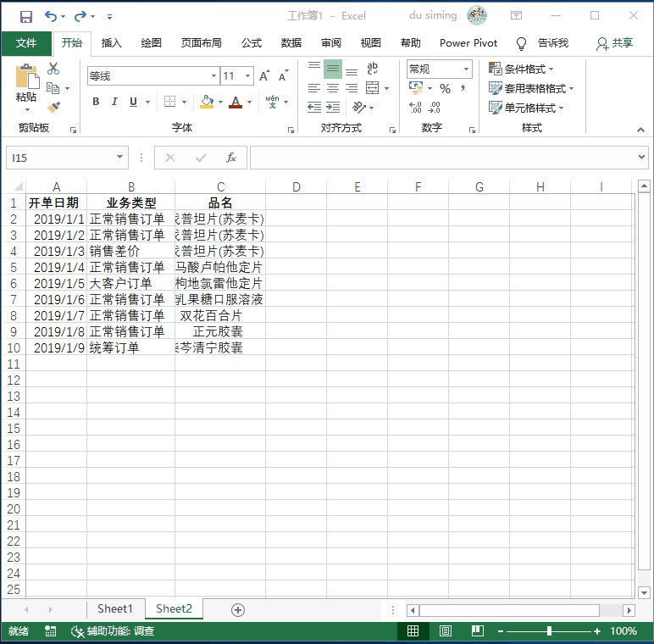This screenshot has width=654, height=644.
Task: Toggle Underline formatting
Action: click(134, 102)
